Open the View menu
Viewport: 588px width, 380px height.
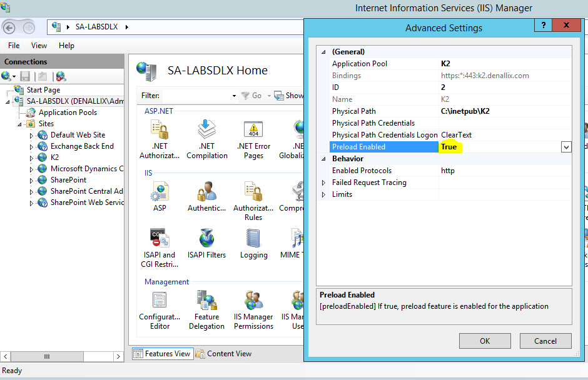(x=39, y=46)
